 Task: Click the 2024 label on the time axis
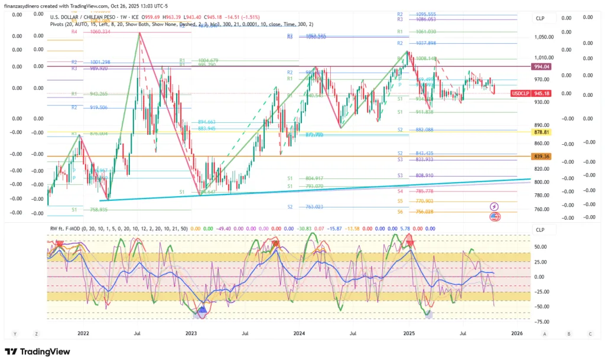coord(300,334)
